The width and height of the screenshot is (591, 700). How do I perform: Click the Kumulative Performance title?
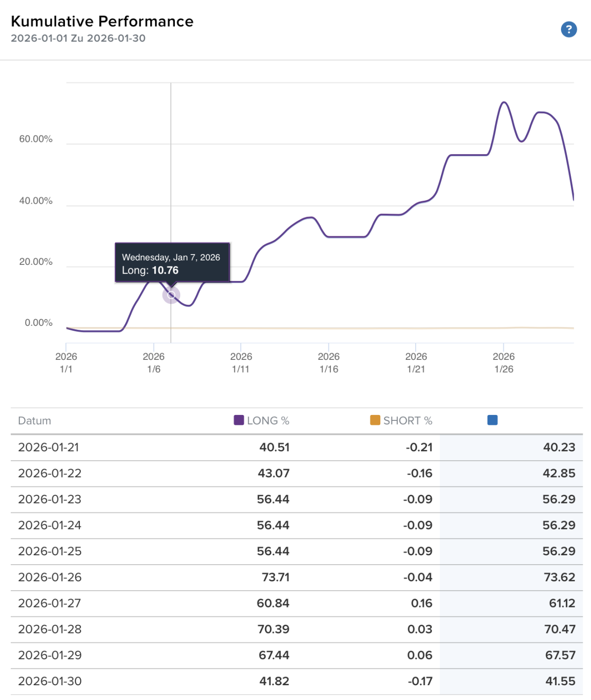click(x=102, y=21)
